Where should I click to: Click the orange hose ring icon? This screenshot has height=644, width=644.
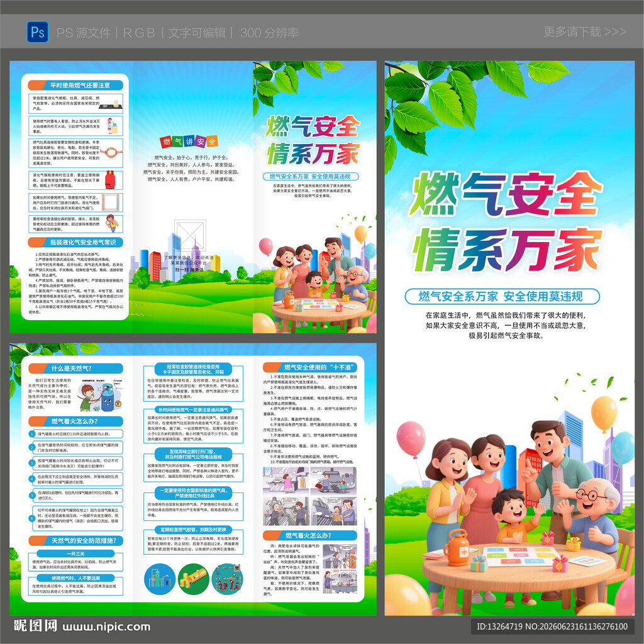coord(111,152)
